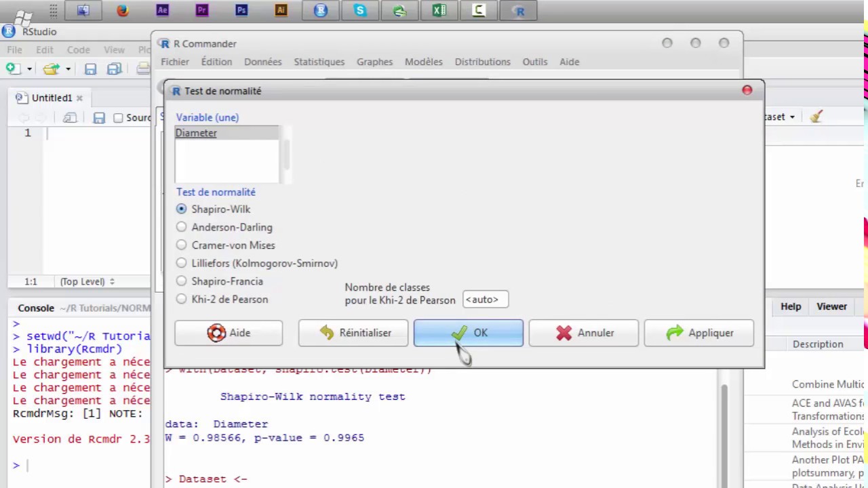Click the Annuler button

tap(583, 333)
